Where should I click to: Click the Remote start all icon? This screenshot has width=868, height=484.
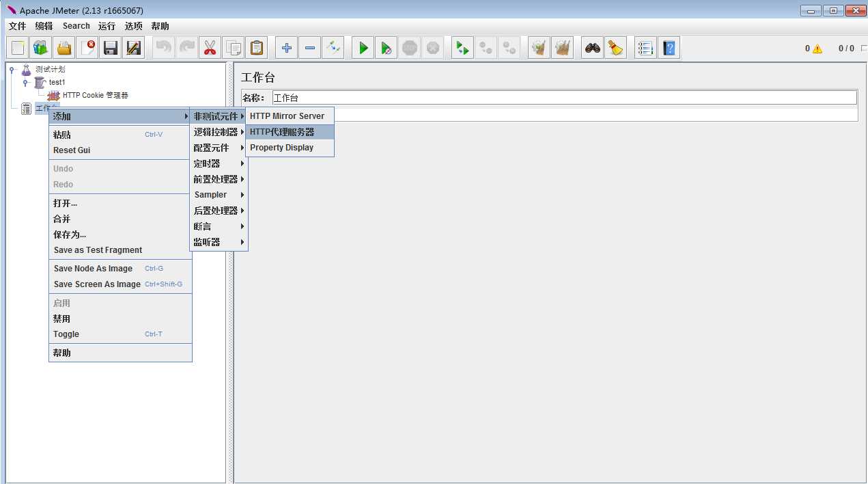coord(462,48)
